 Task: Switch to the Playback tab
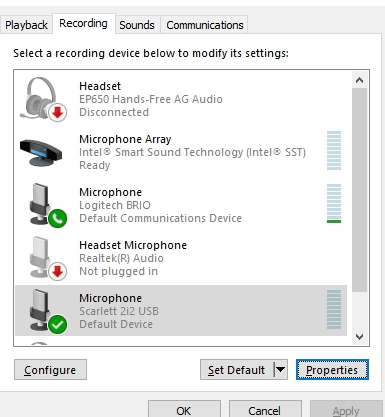tap(26, 25)
